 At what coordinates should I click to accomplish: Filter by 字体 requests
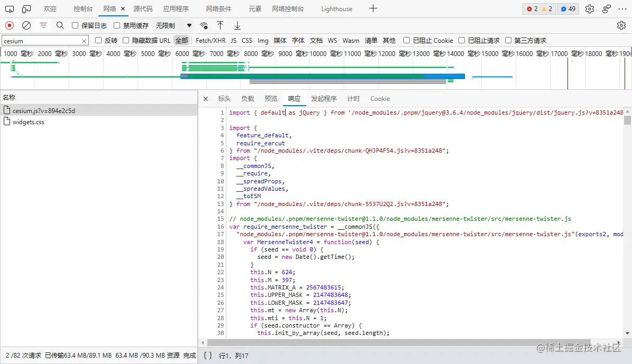298,40
